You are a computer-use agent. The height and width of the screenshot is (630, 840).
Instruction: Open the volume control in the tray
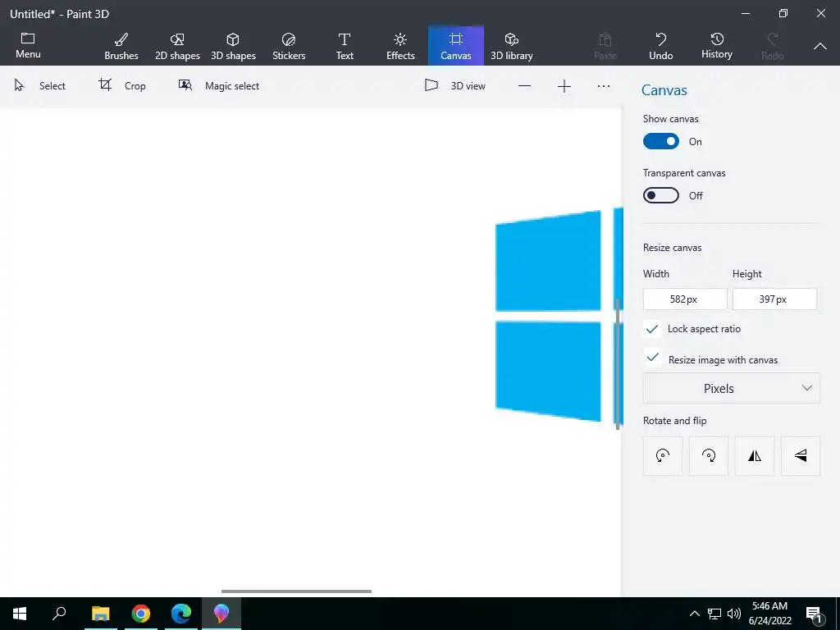(x=734, y=614)
